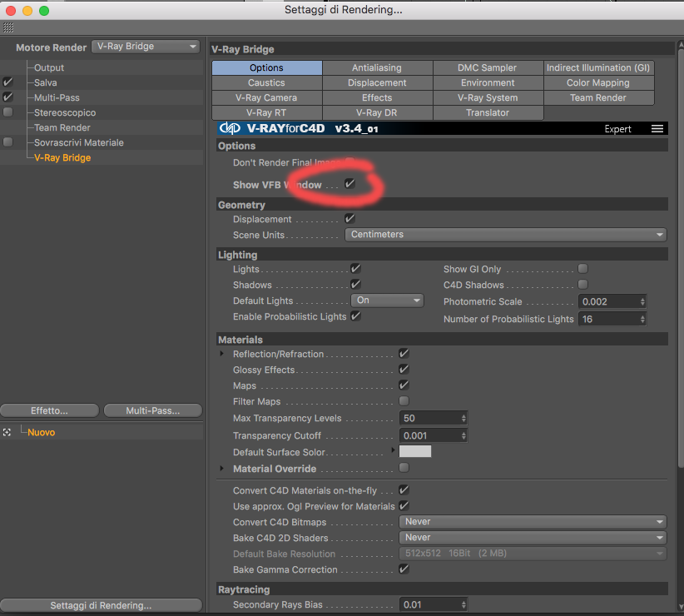The image size is (684, 616).
Task: Open the Convert C4D Bitmaps dropdown
Action: tap(533, 522)
